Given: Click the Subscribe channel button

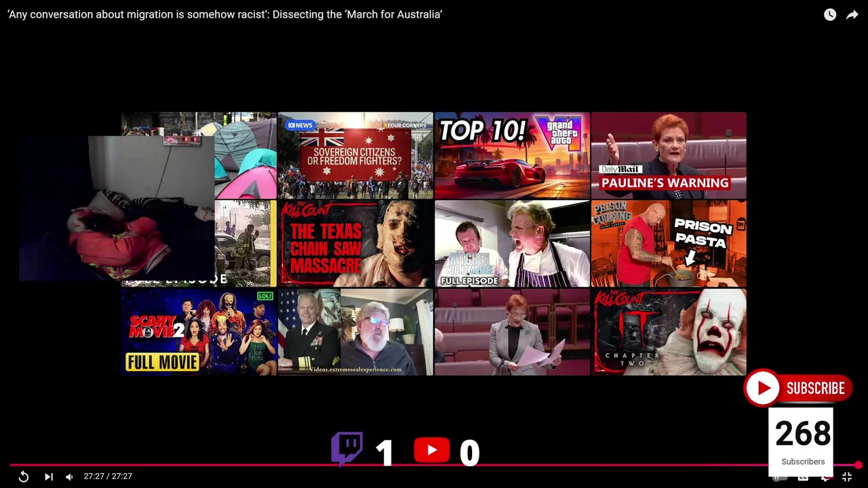Looking at the screenshot, I should [x=797, y=388].
